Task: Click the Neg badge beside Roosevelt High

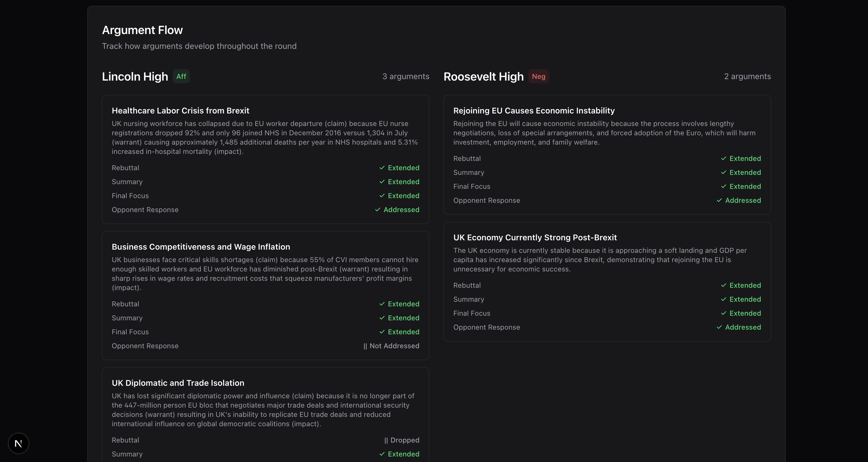Action: [538, 77]
